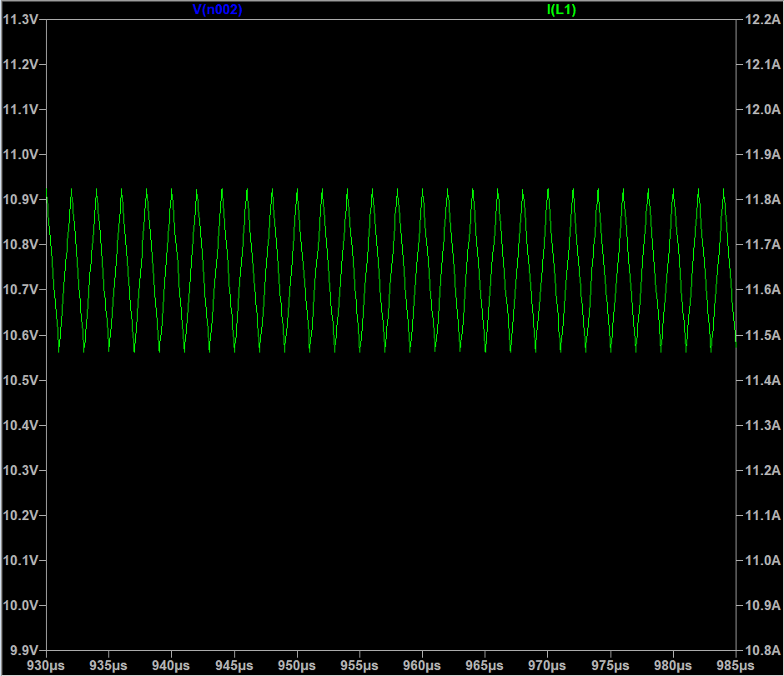Image resolution: width=784 pixels, height=676 pixels.
Task: Click the 12.0A right axis label
Action: pos(763,109)
